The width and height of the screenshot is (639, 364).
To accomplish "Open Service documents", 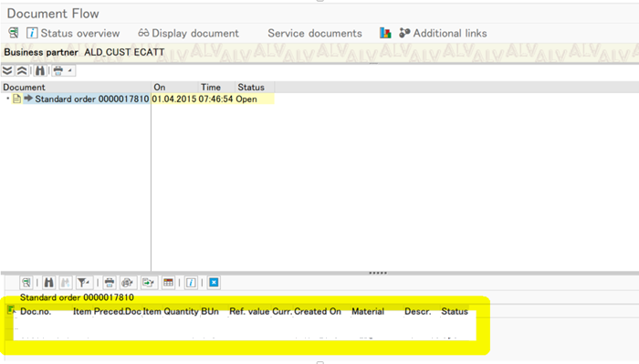I will [x=315, y=34].
